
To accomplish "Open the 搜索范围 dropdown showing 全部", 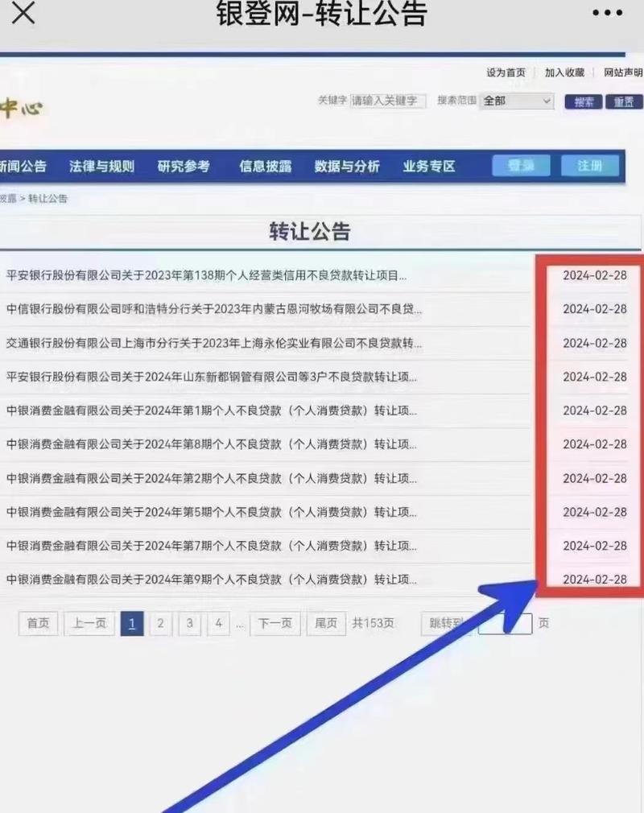I will tap(516, 101).
